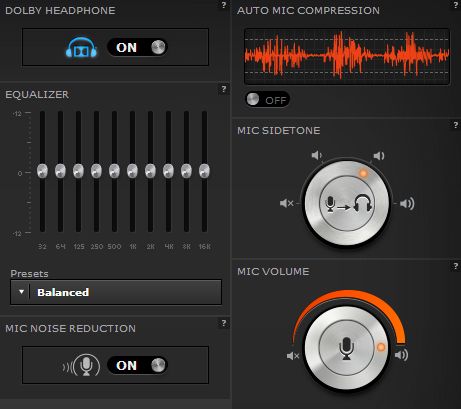
Task: Click the auto mic compression waveform display
Action: point(347,56)
